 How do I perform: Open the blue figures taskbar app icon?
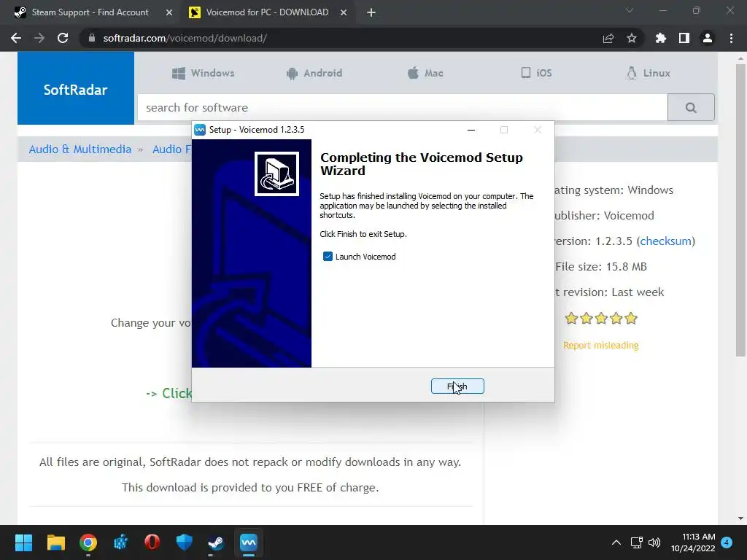tap(120, 542)
